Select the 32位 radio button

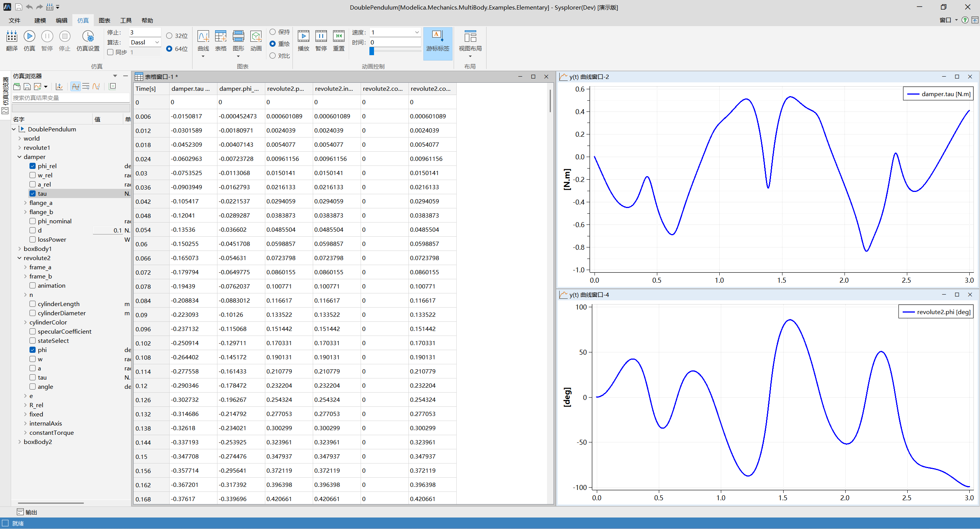169,36
